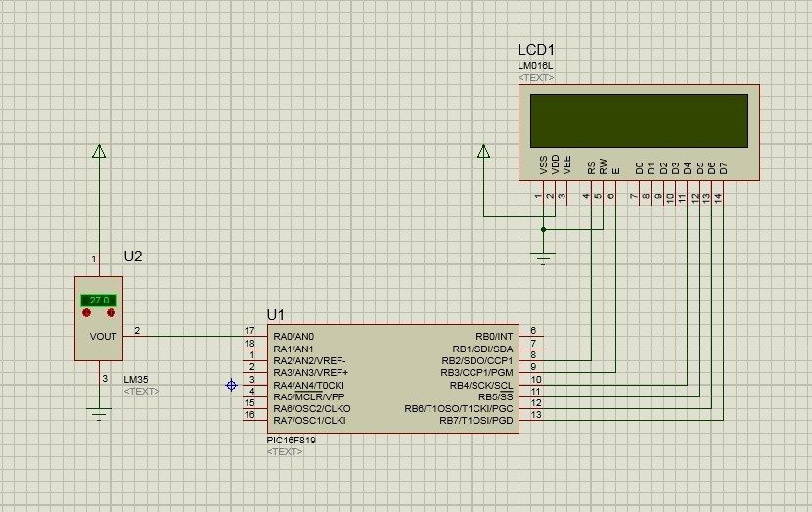Click the <TEXT> placeholder under LM016L
Viewport: 812px width, 512px height.
click(x=536, y=77)
